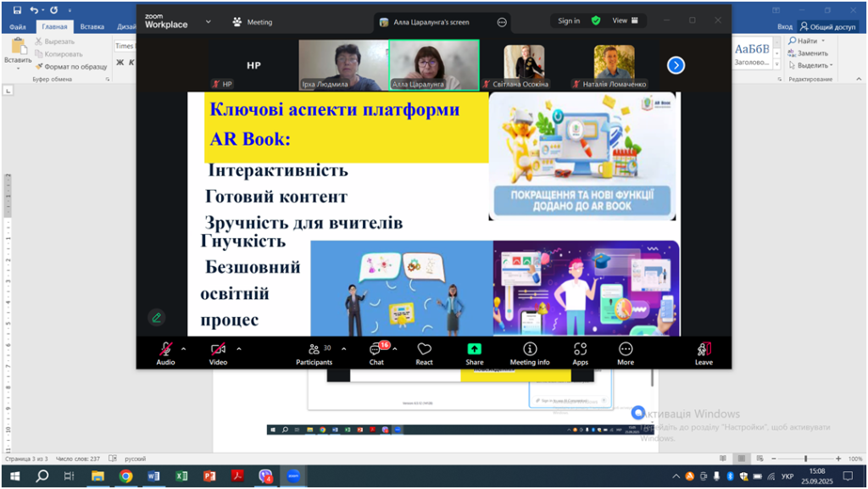Adjust the Word zoom slider handle
The image size is (868, 489).
click(x=805, y=458)
